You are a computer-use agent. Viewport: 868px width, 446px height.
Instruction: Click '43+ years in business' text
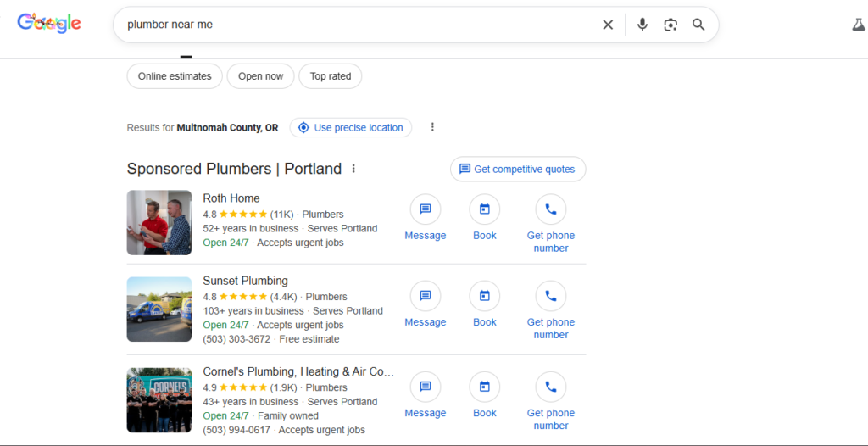pos(251,402)
